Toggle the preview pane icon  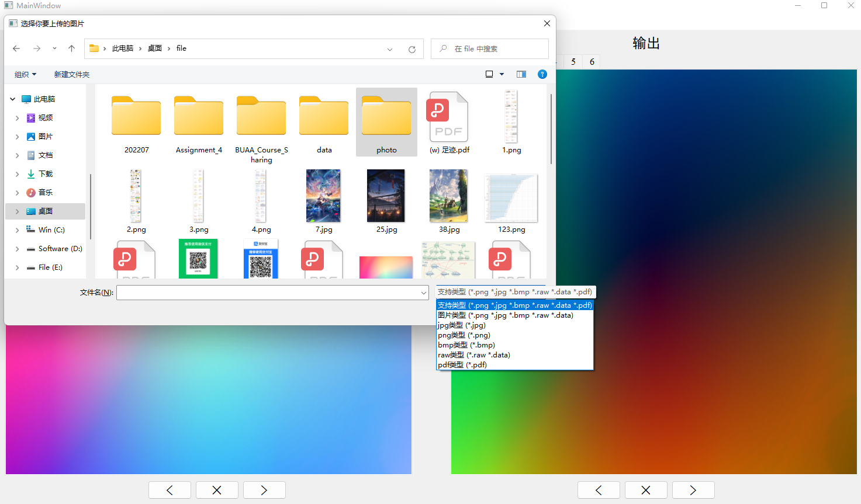click(x=521, y=74)
